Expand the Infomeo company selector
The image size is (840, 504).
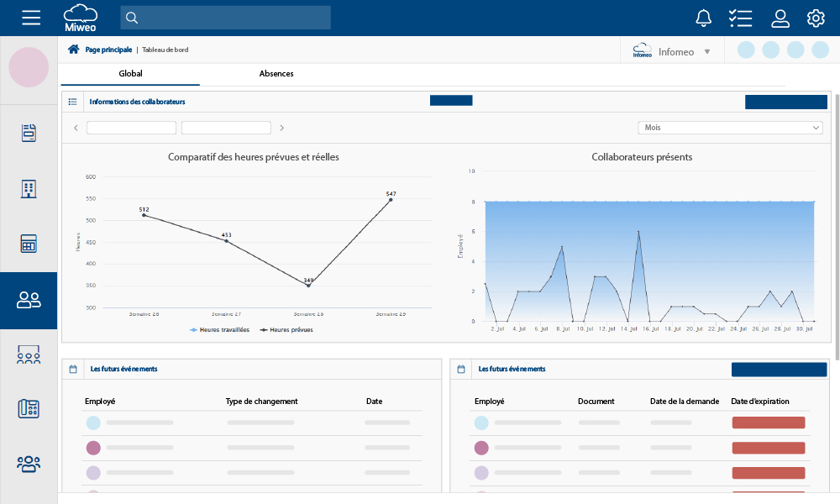pyautogui.click(x=706, y=50)
